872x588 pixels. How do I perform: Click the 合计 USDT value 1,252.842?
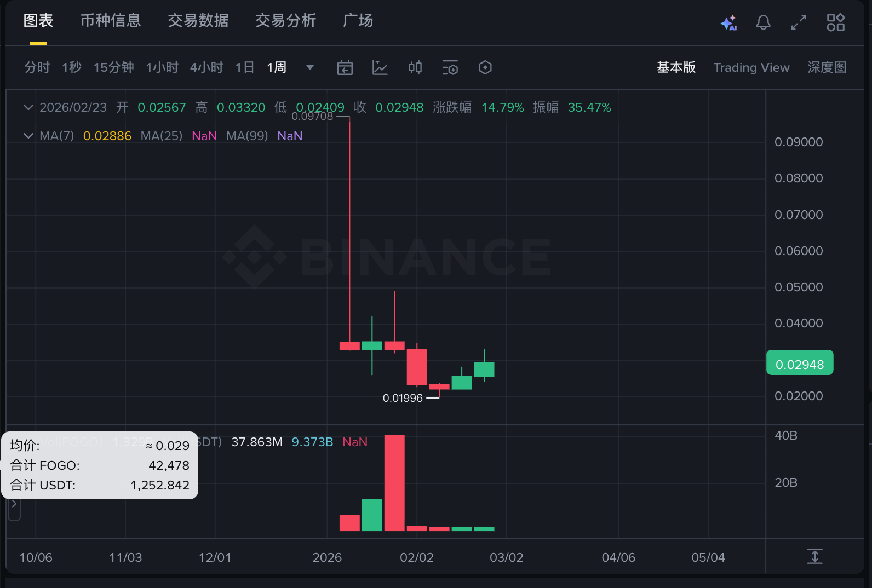coord(160,485)
